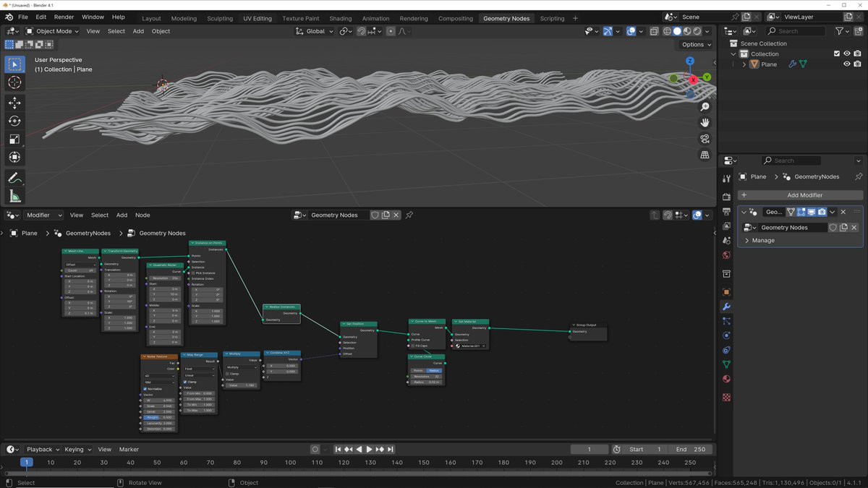The width and height of the screenshot is (868, 488).
Task: Select the Rotate tool
Action: [14, 121]
